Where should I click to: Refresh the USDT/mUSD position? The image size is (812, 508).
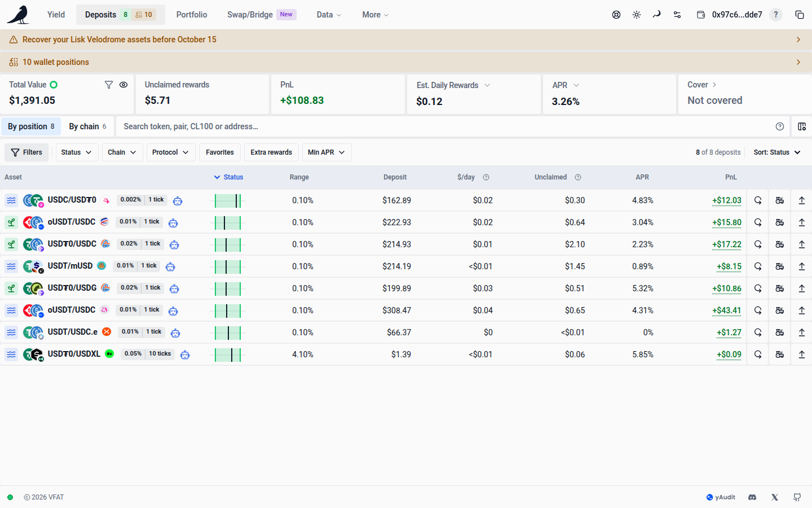click(758, 266)
